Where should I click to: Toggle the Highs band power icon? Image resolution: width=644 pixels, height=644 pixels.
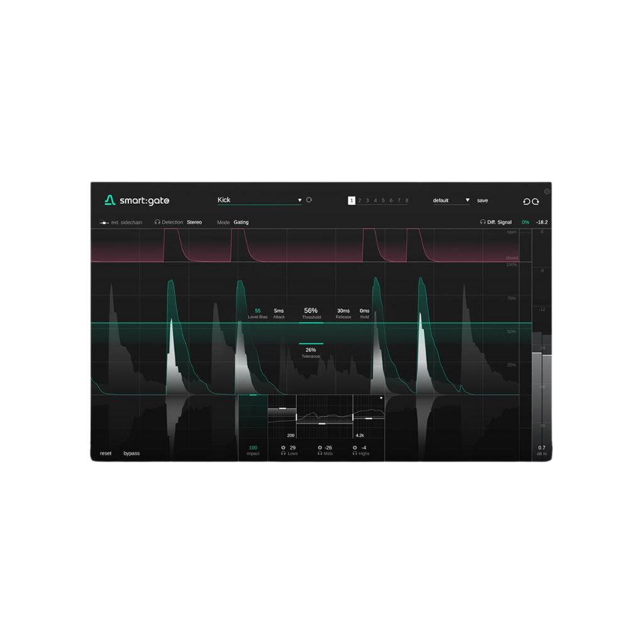355,448
